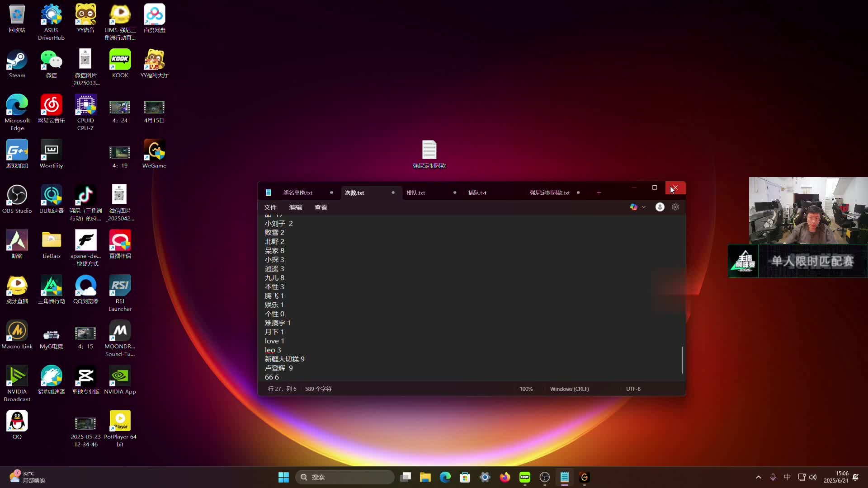Open the Microsoft Store taskbar icon

465,477
